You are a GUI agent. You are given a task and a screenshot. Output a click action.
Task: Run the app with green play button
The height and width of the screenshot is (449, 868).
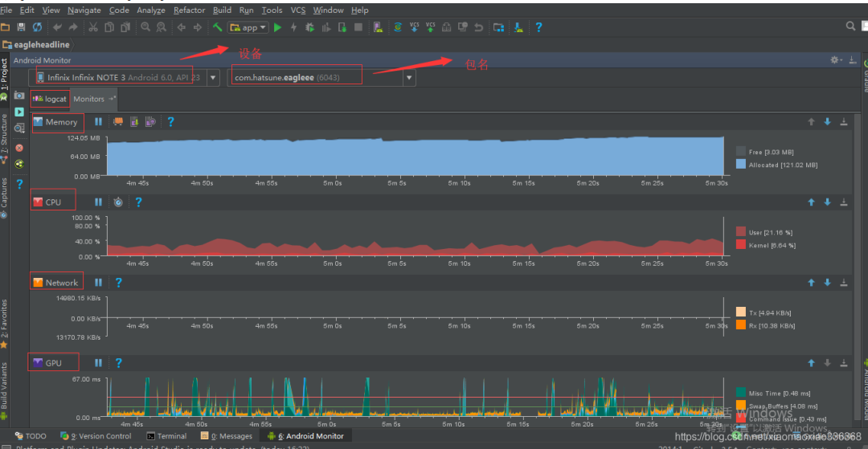[277, 27]
